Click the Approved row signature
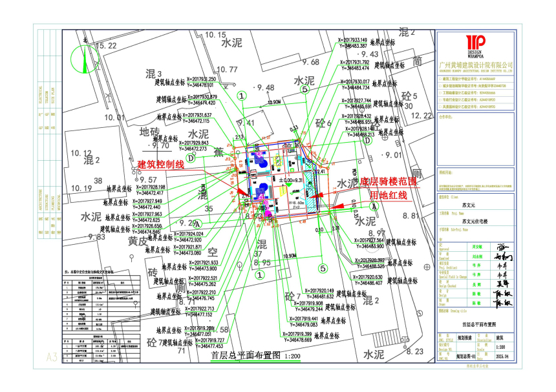Image resolution: width=556 pixels, height=392 pixels. pyautogui.click(x=502, y=247)
